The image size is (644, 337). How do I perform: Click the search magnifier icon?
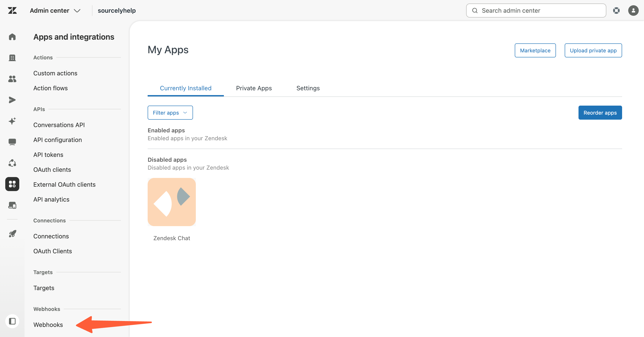(x=475, y=11)
